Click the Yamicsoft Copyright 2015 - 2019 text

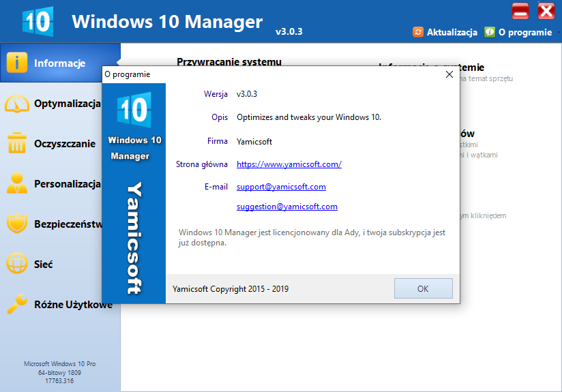(230, 289)
